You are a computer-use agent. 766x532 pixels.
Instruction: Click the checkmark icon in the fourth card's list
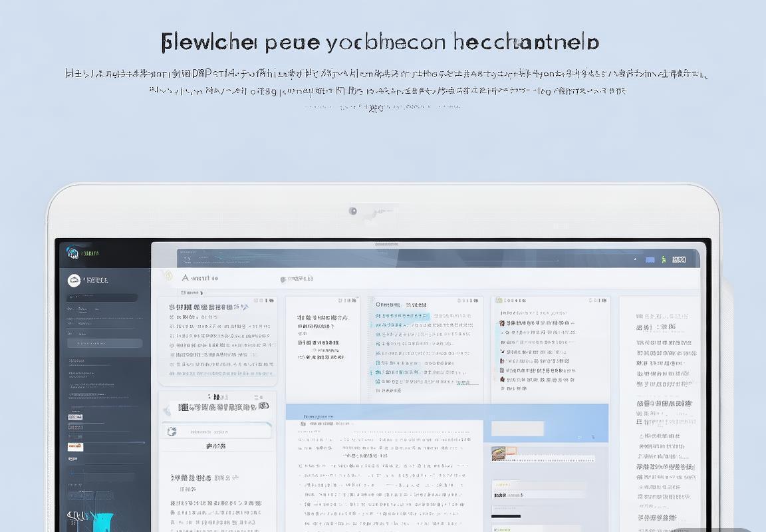[x=502, y=351]
